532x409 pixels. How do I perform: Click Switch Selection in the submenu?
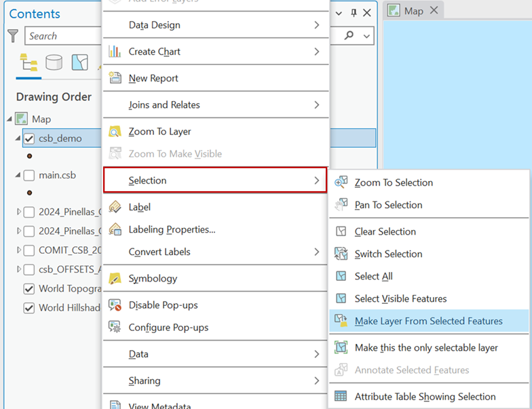click(388, 254)
